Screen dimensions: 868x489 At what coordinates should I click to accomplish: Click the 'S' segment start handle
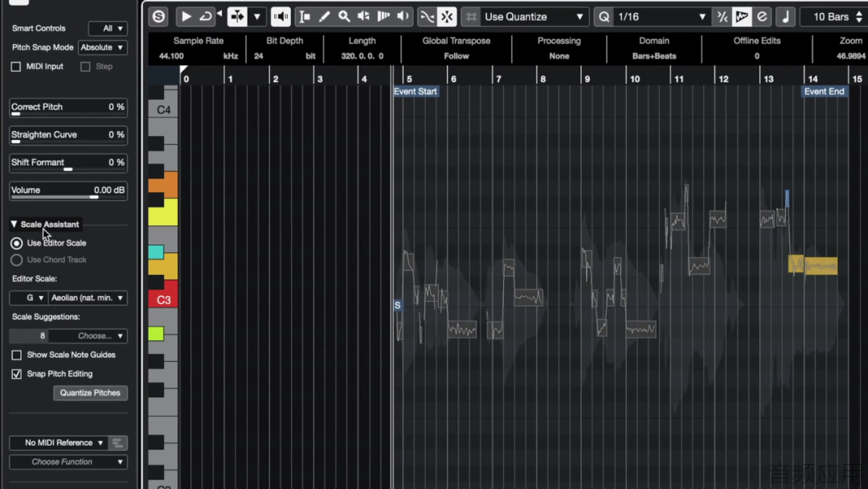coord(398,305)
